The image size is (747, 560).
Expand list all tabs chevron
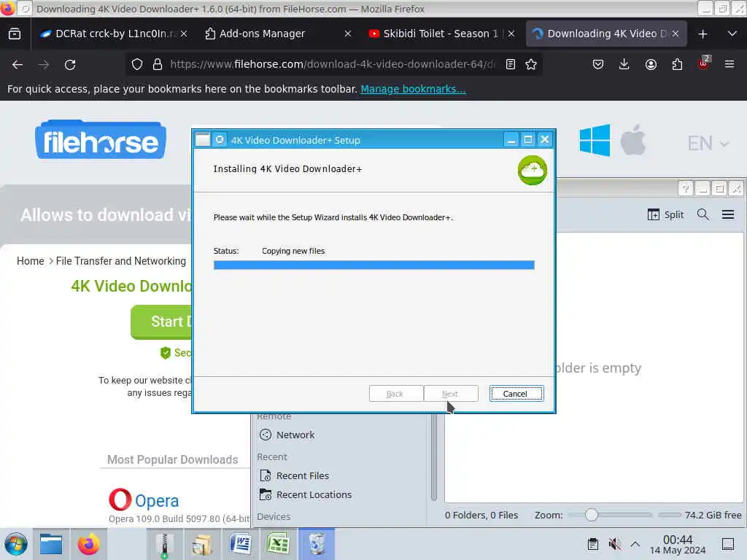[732, 34]
